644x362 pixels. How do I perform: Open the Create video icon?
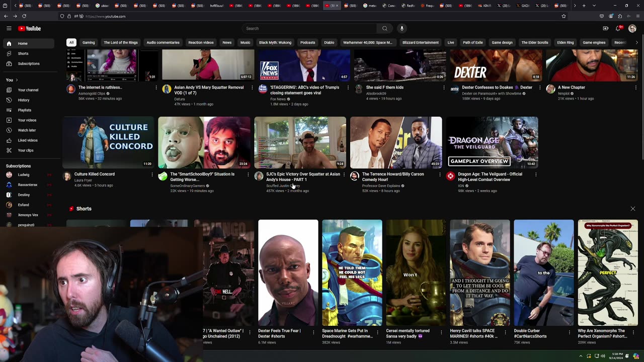[x=606, y=29]
